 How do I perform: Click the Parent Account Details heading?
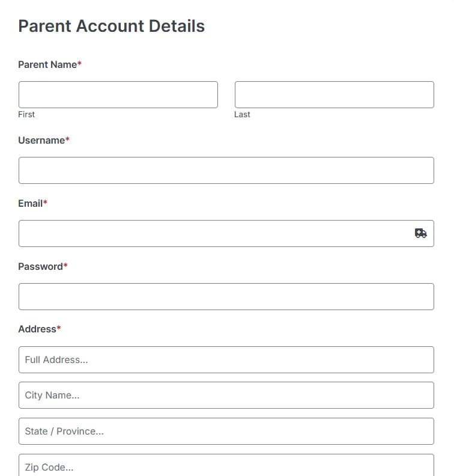111,26
